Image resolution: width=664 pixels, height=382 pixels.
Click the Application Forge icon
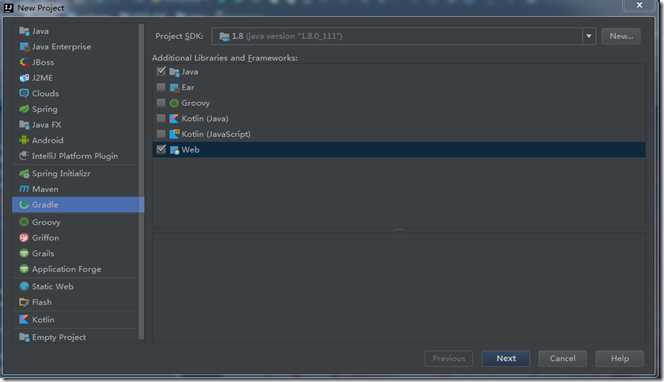tap(24, 269)
